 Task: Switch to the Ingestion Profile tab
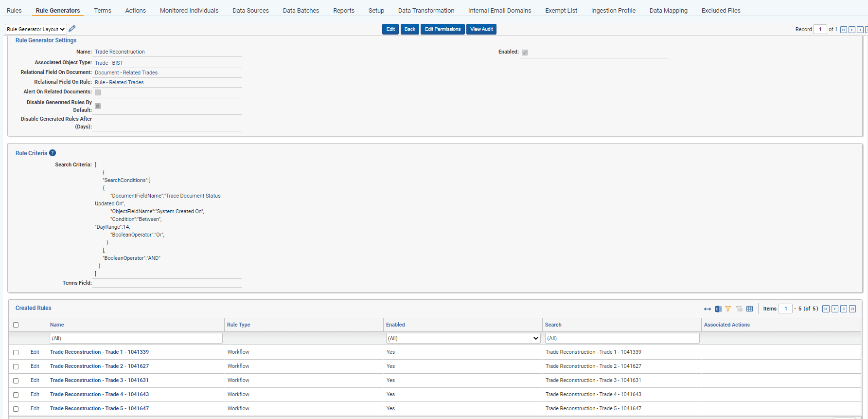click(613, 10)
